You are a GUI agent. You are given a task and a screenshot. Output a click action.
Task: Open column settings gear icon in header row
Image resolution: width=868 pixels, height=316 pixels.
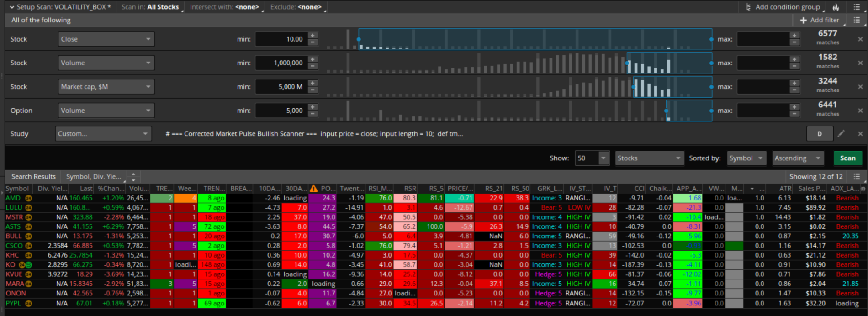point(863,189)
